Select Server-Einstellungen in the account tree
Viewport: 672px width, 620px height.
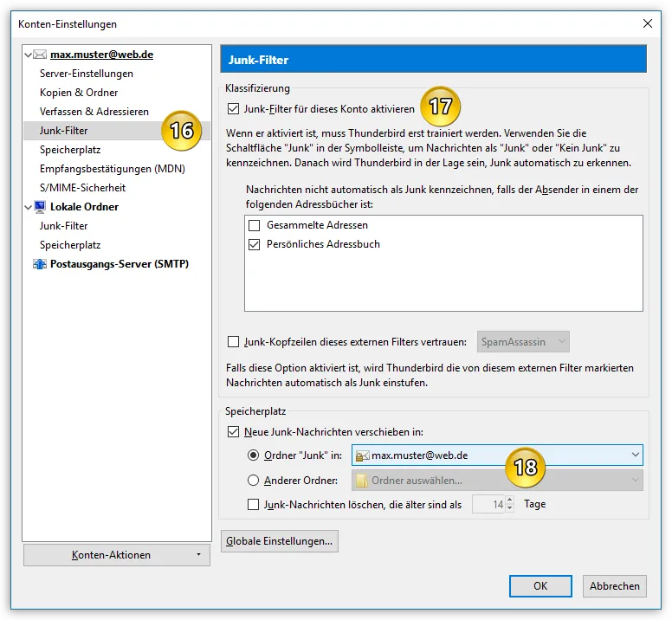[86, 74]
